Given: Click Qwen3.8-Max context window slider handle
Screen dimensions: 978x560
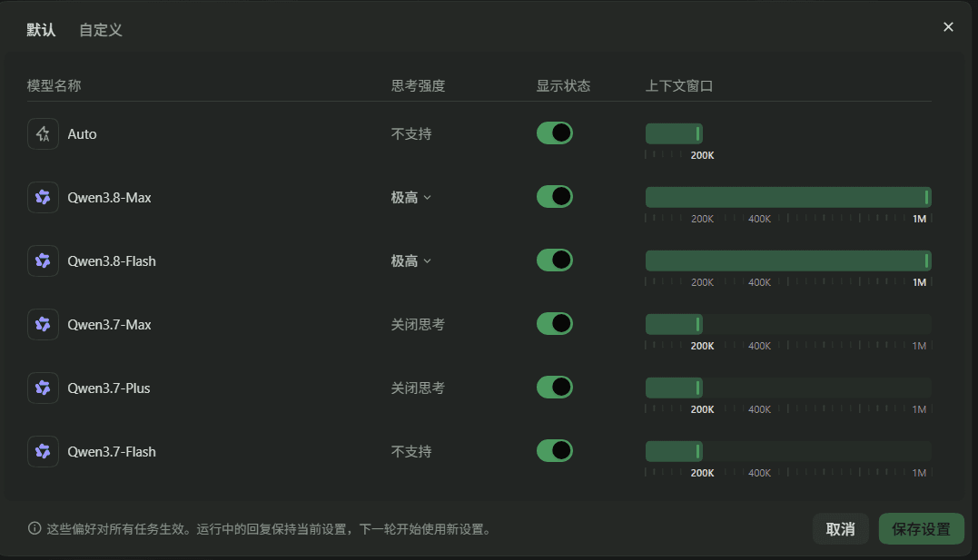Looking at the screenshot, I should pyautogui.click(x=927, y=198).
